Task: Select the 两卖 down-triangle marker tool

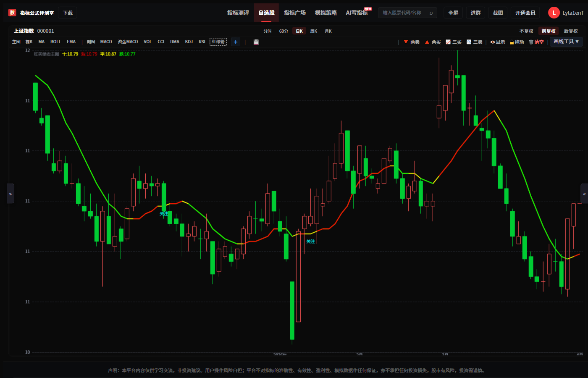Action: tap(412, 42)
